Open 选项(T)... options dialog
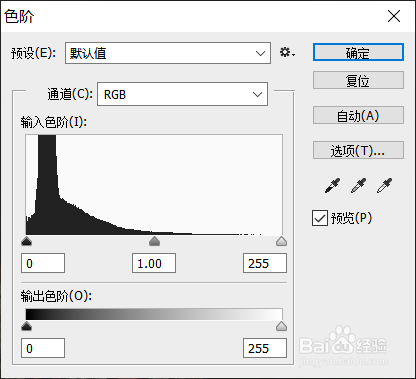The image size is (416, 379). 358,150
